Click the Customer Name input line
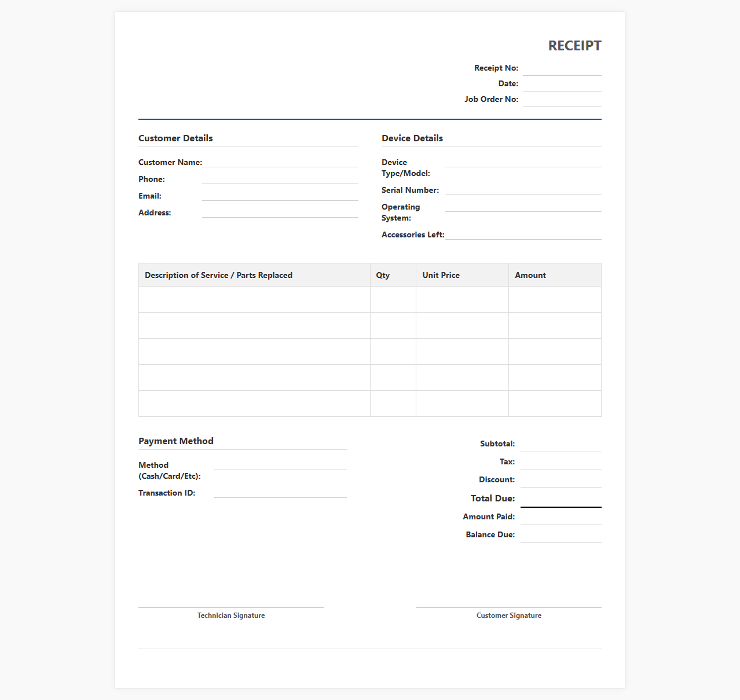This screenshot has height=700, width=740. [x=280, y=162]
